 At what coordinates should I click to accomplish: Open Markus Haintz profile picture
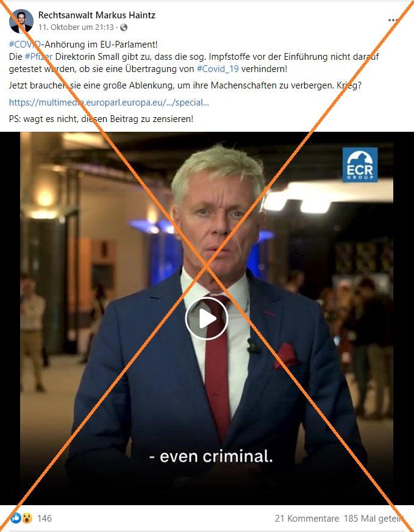(21, 21)
